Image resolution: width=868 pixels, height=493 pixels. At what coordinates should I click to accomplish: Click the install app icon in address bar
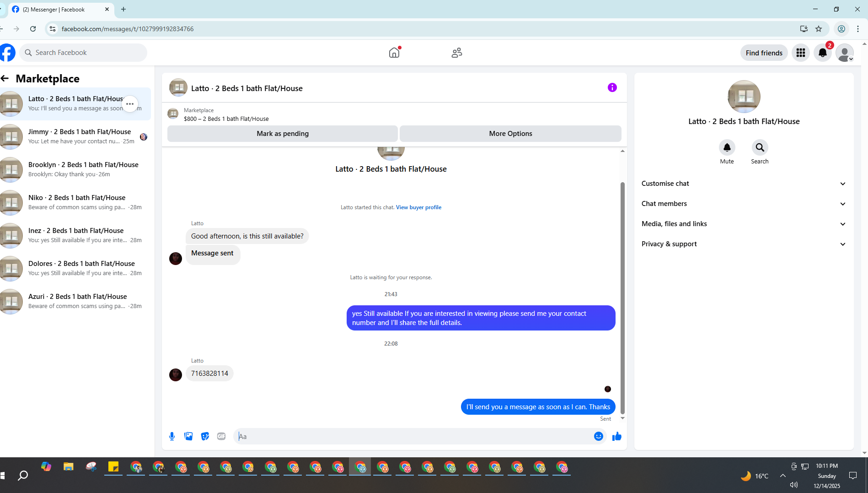coord(804,29)
